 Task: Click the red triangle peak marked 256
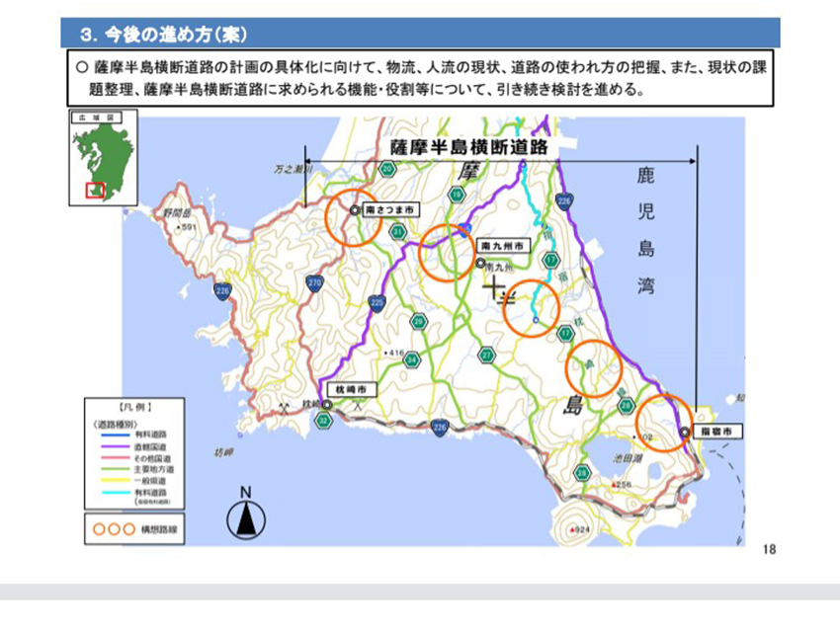point(614,485)
